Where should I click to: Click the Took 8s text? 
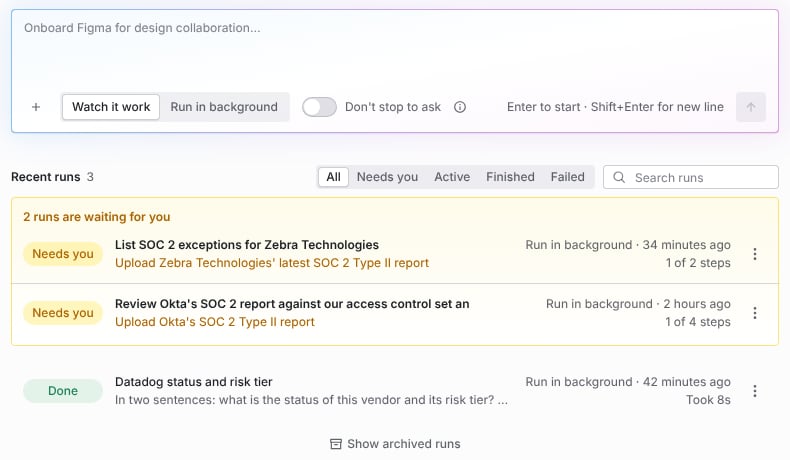pyautogui.click(x=708, y=400)
